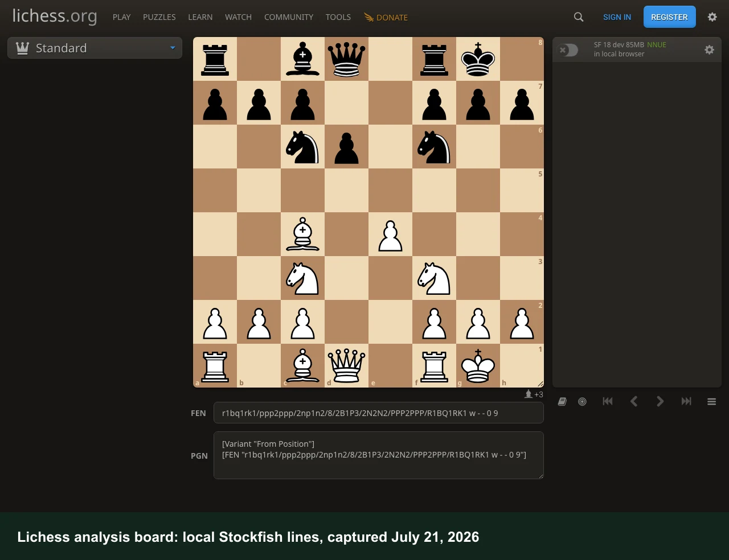The height and width of the screenshot is (560, 729).
Task: Select the black pawn on h7
Action: click(x=522, y=103)
